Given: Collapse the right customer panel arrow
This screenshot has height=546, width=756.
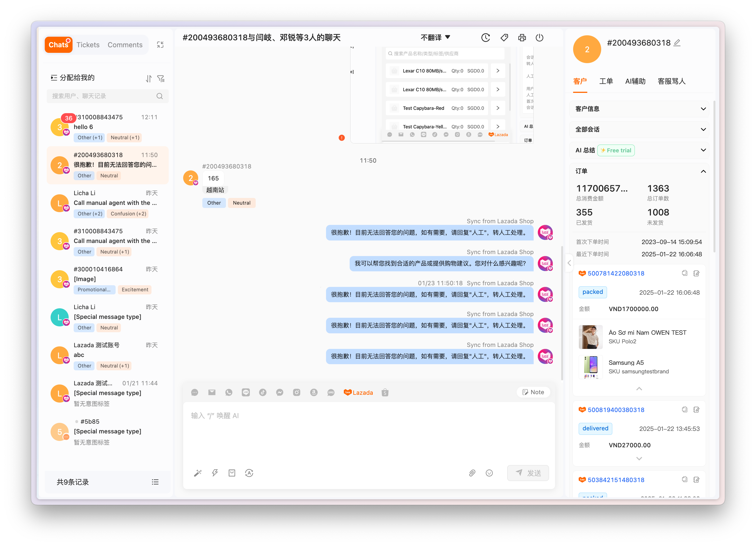Looking at the screenshot, I should [x=569, y=263].
